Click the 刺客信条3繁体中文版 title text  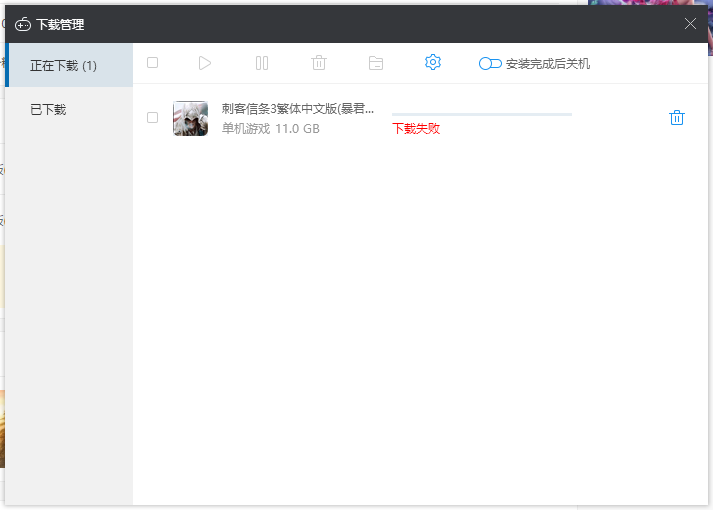298,109
